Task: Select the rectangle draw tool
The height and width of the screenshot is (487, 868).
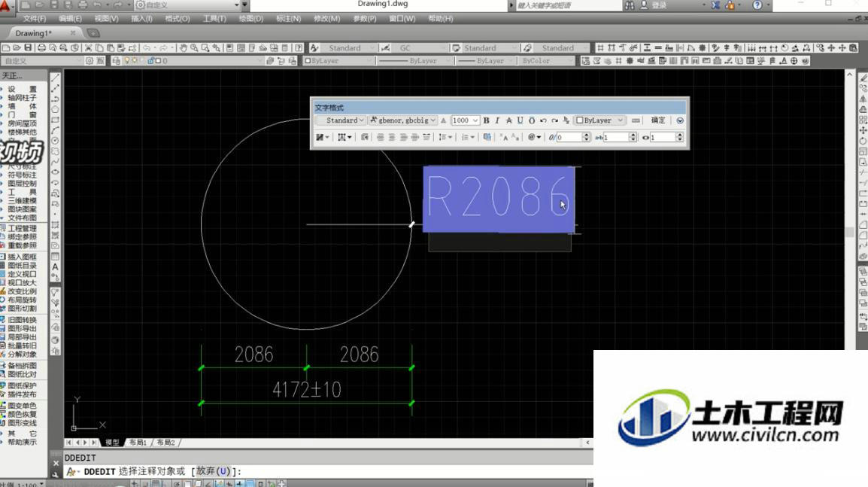Action: coord(56,120)
